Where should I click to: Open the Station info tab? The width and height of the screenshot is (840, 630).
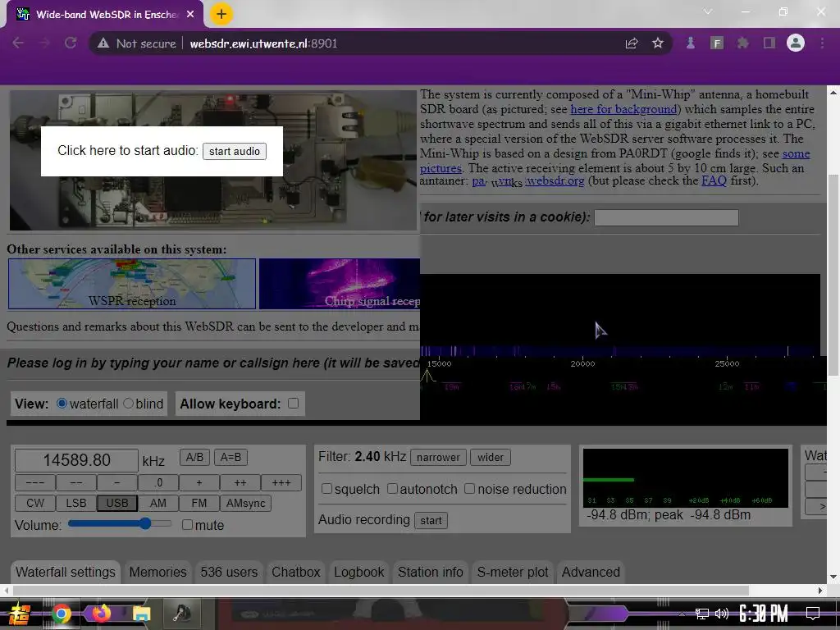point(430,572)
